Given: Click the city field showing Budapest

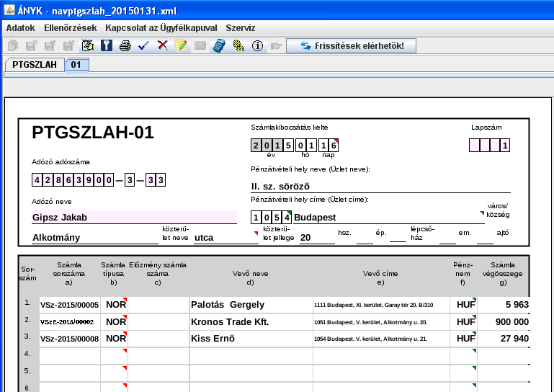Looking at the screenshot, I should point(388,217).
